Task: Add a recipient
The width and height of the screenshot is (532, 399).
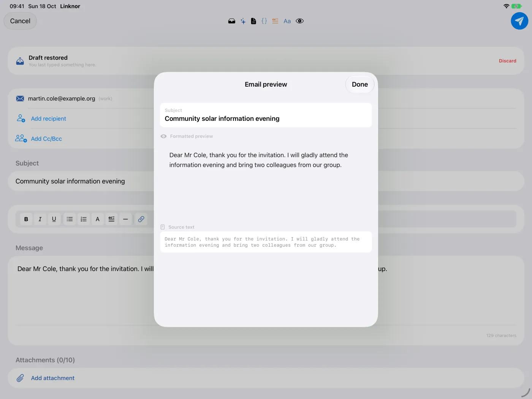Action: [49, 119]
